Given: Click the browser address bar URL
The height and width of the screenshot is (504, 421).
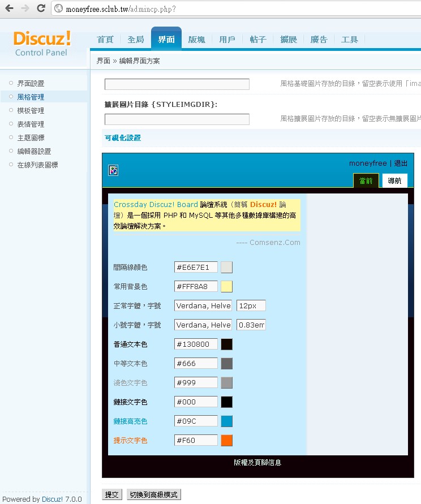Looking at the screenshot, I should [121, 9].
